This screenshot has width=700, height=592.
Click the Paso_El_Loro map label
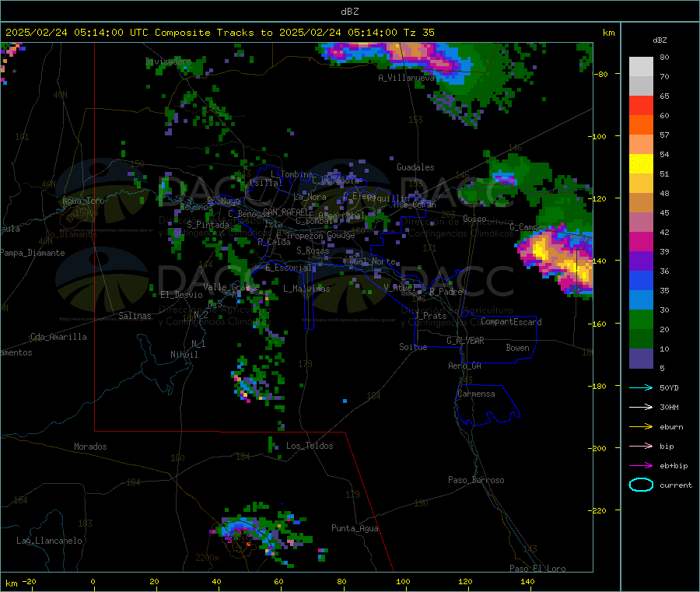[x=537, y=569]
